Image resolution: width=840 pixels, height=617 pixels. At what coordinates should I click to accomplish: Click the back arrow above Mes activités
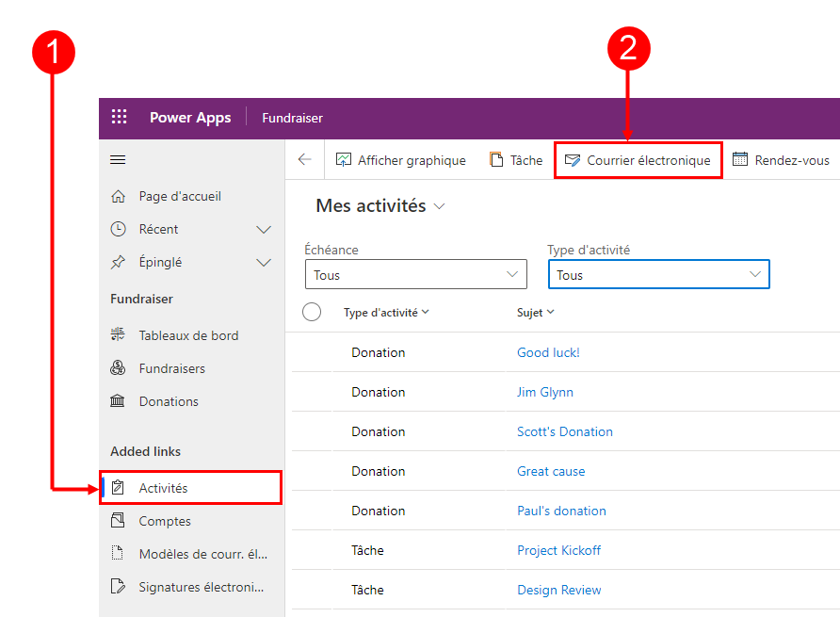click(304, 160)
